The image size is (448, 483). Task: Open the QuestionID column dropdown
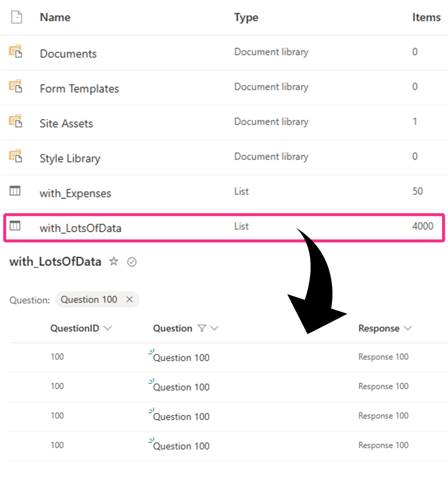(108, 328)
